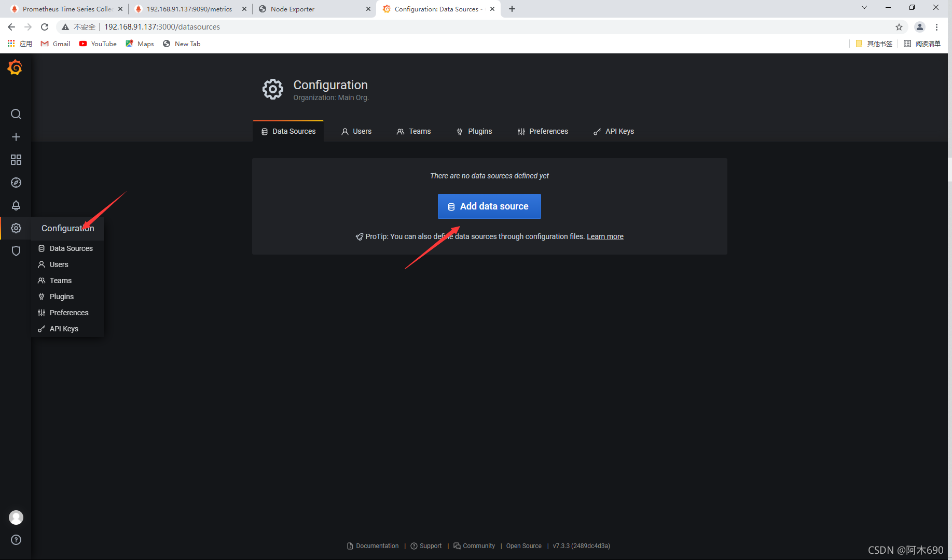Select the Data Sources configuration tab
Viewport: 952px width, 560px height.
pyautogui.click(x=288, y=131)
